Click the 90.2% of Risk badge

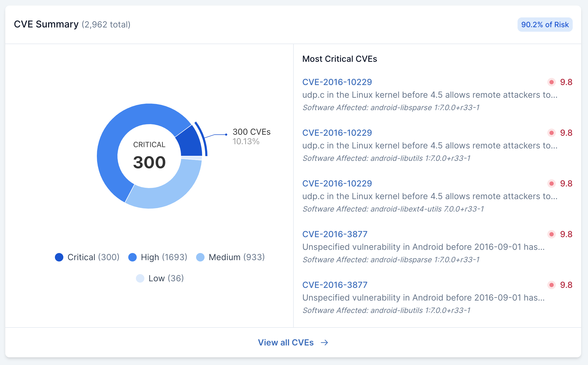click(545, 25)
